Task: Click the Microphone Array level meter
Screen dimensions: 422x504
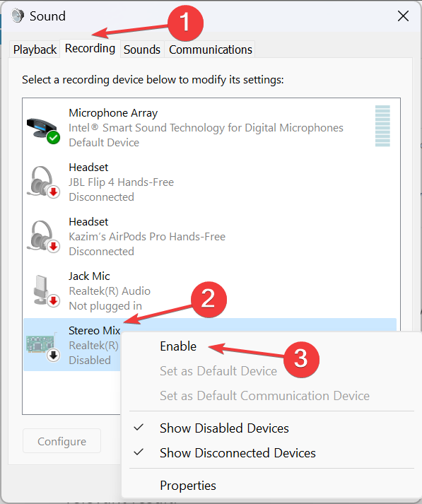Action: pos(382,126)
